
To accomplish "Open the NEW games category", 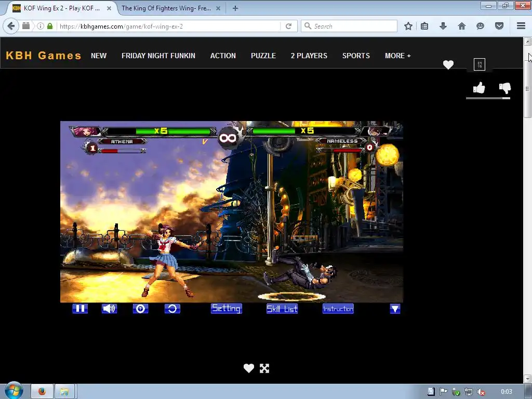I will click(99, 56).
